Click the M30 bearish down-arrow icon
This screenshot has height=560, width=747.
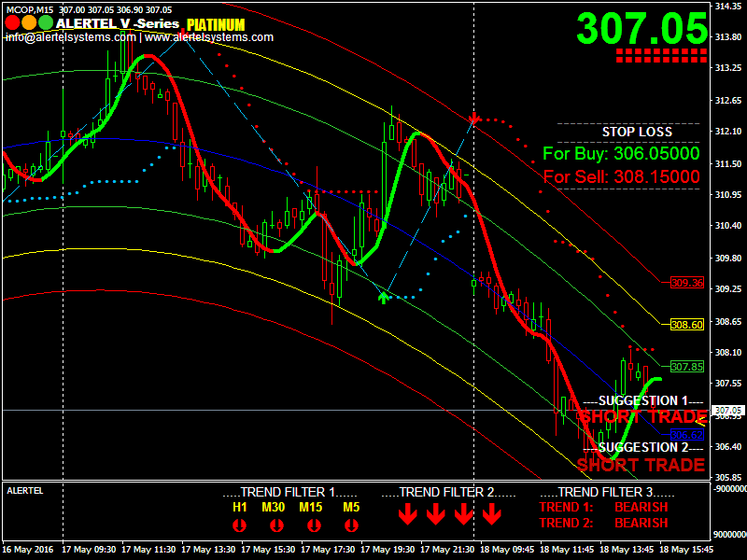276,525
